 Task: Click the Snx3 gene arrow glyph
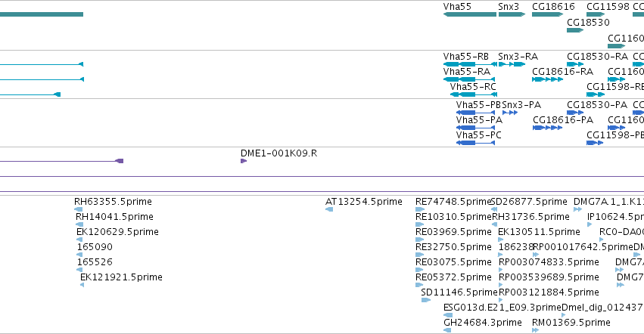512,14
